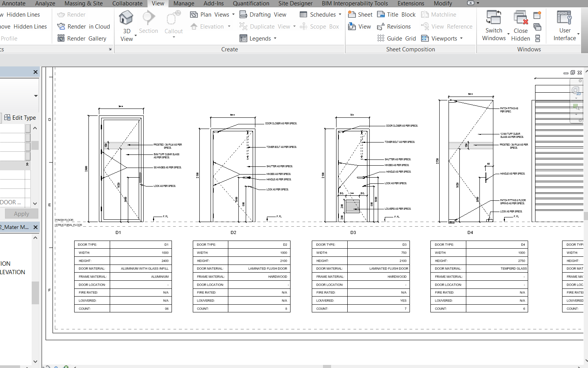Click the Apply button in the properties panel
The height and width of the screenshot is (368, 588).
[x=21, y=214]
